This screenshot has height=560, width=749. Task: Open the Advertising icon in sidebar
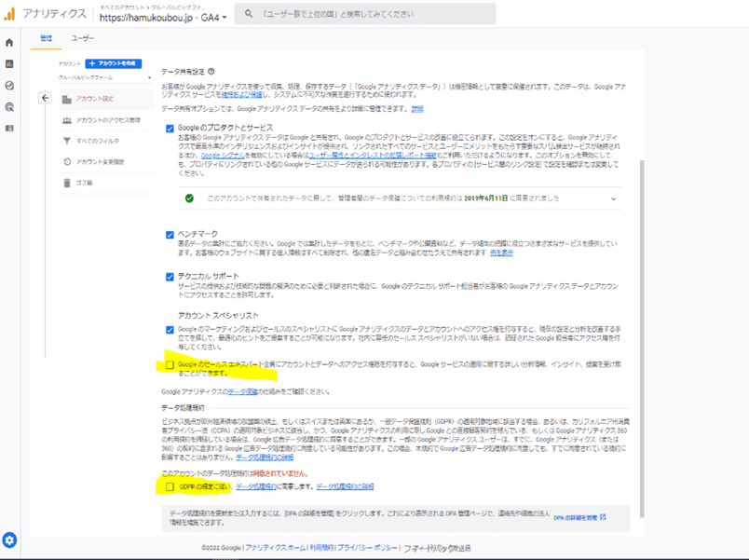[x=9, y=107]
